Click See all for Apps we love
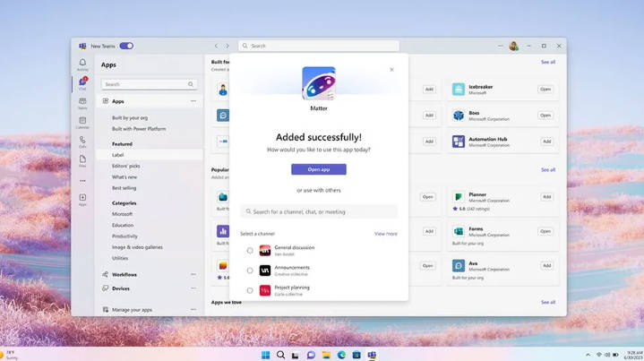644x361 pixels. [x=548, y=302]
